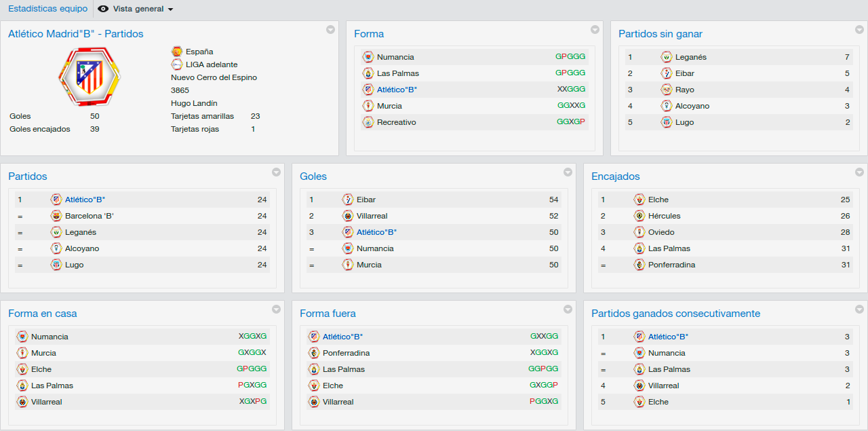Open Villarreal in the Goles ranking
Image resolution: width=868 pixels, height=431 pixels.
(372, 216)
